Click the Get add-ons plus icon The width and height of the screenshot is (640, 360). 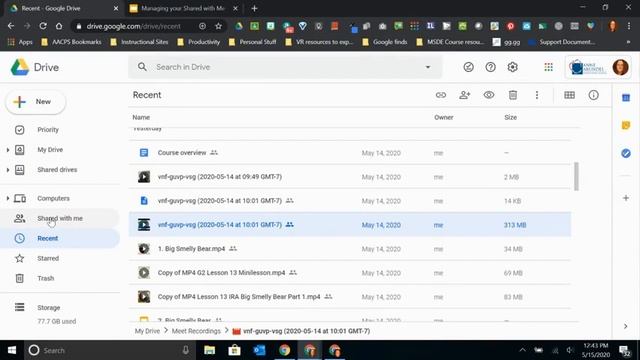[626, 198]
